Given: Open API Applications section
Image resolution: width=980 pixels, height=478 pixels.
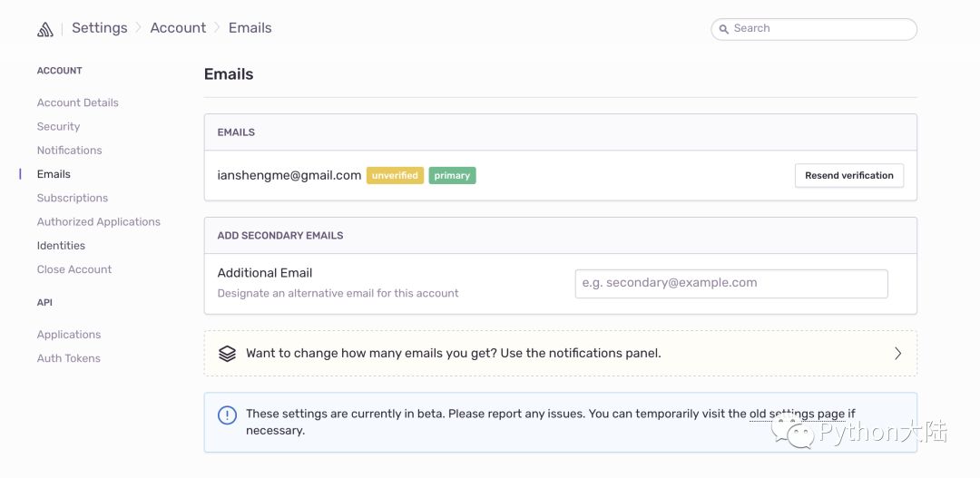Looking at the screenshot, I should [x=69, y=335].
